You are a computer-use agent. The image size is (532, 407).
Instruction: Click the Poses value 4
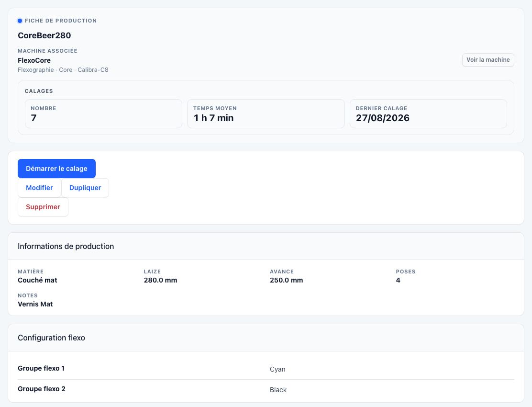coord(398,280)
